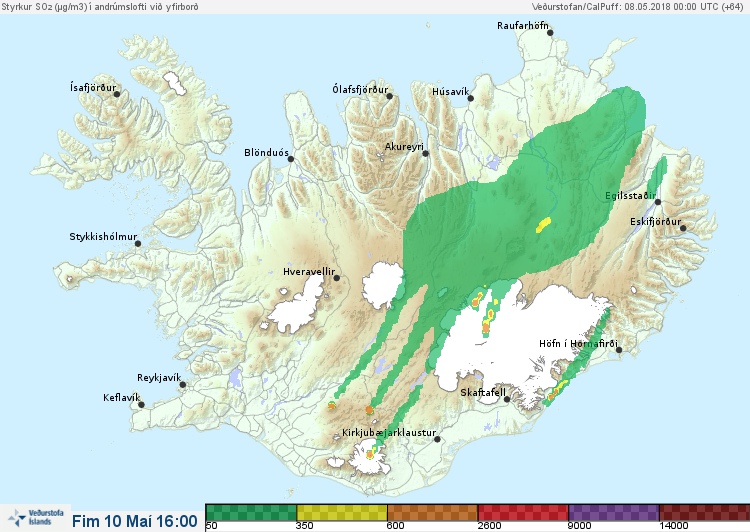Image resolution: width=750 pixels, height=532 pixels.
Task: Click the Ísafjörður label text
Action: tap(93, 88)
